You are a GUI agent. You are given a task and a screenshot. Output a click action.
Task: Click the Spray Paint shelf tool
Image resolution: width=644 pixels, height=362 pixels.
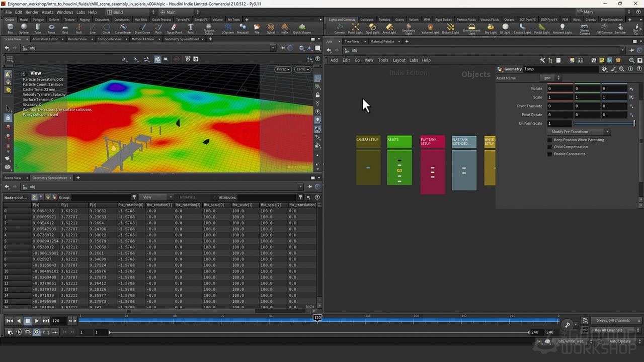tap(174, 28)
